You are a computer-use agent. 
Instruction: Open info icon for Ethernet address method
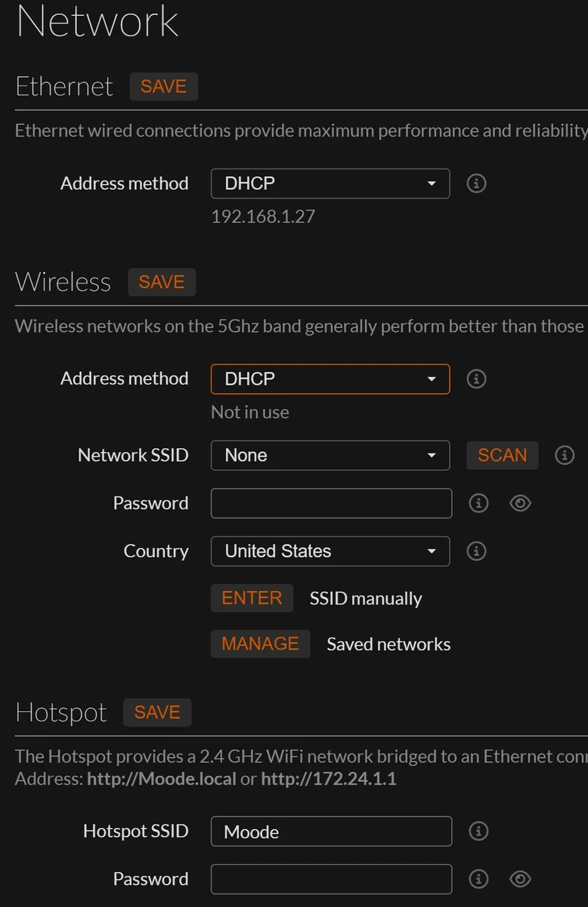(x=476, y=183)
